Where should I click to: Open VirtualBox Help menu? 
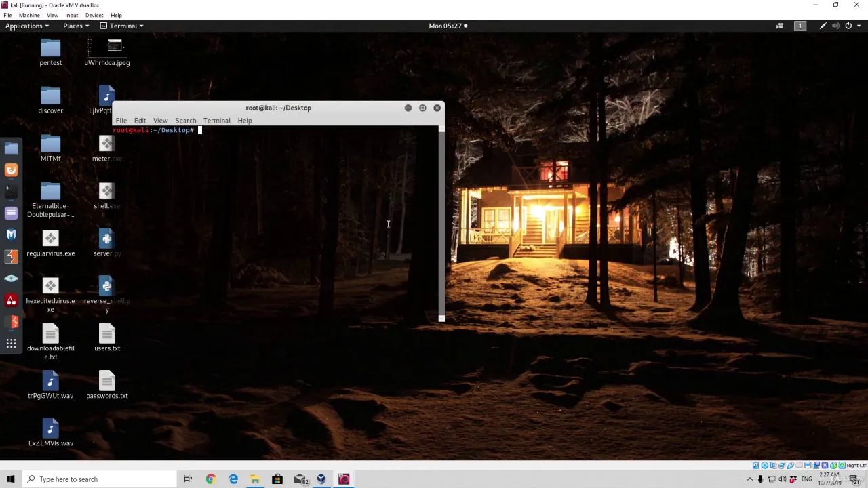click(116, 15)
